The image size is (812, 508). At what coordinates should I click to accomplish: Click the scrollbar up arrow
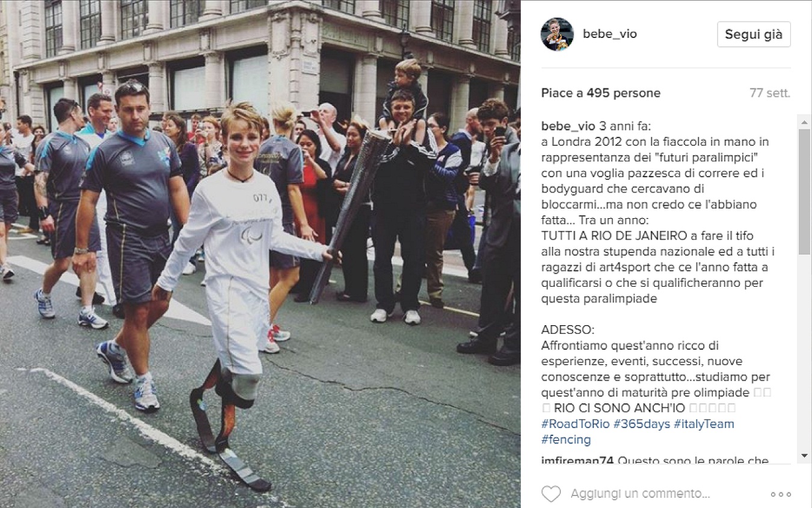(804, 121)
